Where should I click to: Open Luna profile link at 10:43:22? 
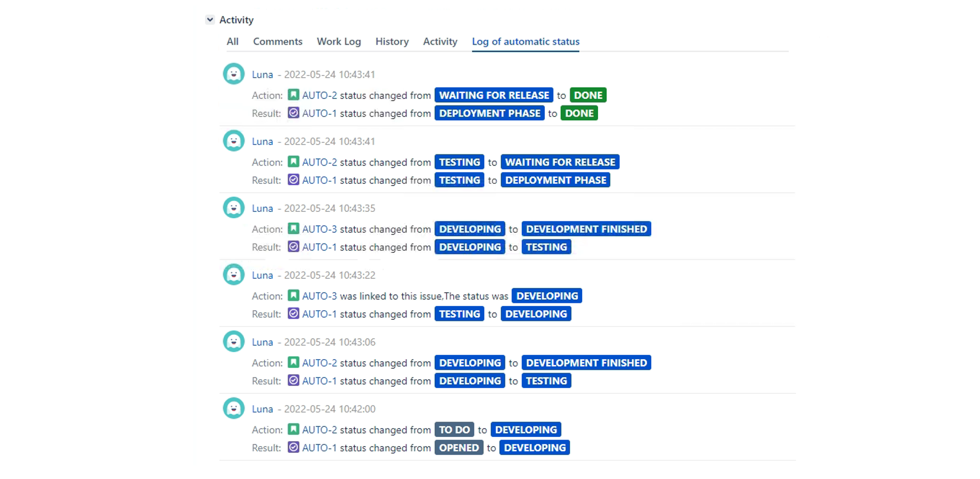263,275
